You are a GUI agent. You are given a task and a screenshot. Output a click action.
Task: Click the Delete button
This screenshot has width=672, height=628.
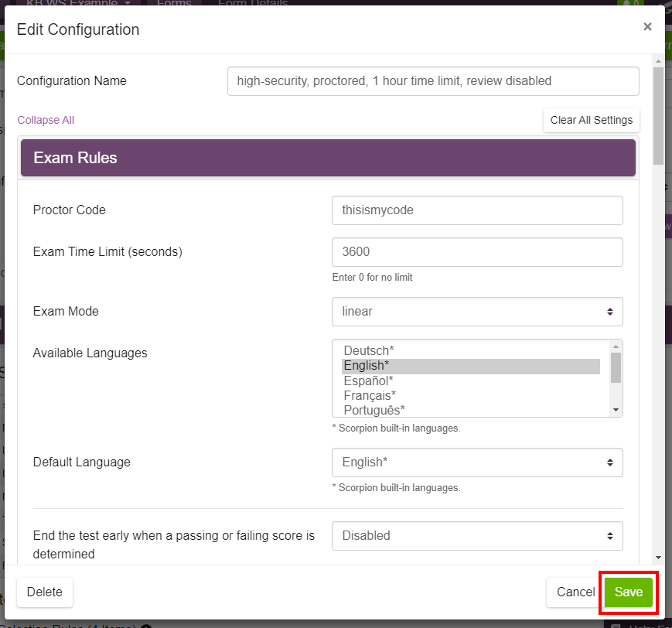(45, 592)
